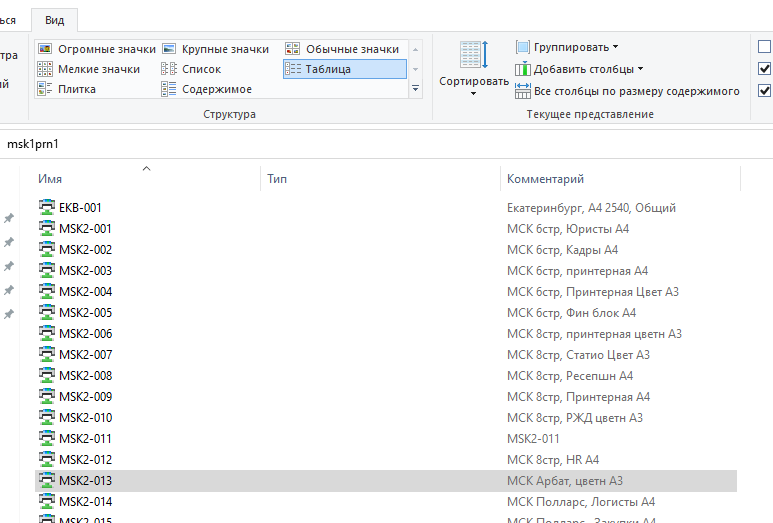Image resolution: width=773 pixels, height=523 pixels.
Task: Expand the Группировать dropdown
Action: (567, 47)
